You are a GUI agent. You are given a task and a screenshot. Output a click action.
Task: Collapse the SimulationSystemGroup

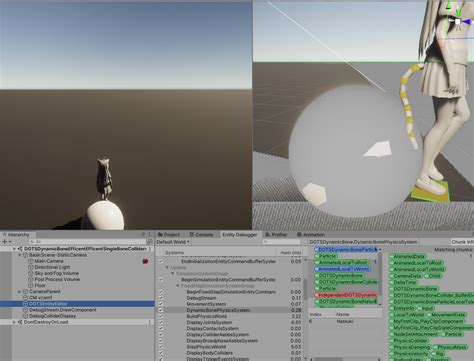coord(173,274)
